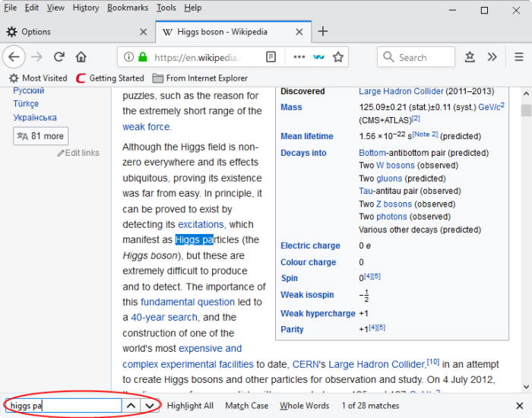Open the History menu
The width and height of the screenshot is (532, 418).
(86, 8)
